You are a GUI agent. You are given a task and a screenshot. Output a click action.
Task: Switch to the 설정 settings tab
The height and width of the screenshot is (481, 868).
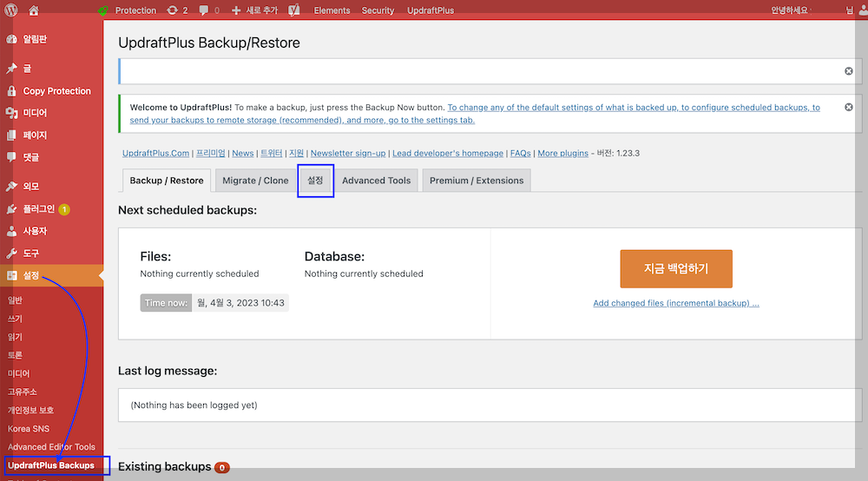pos(316,181)
